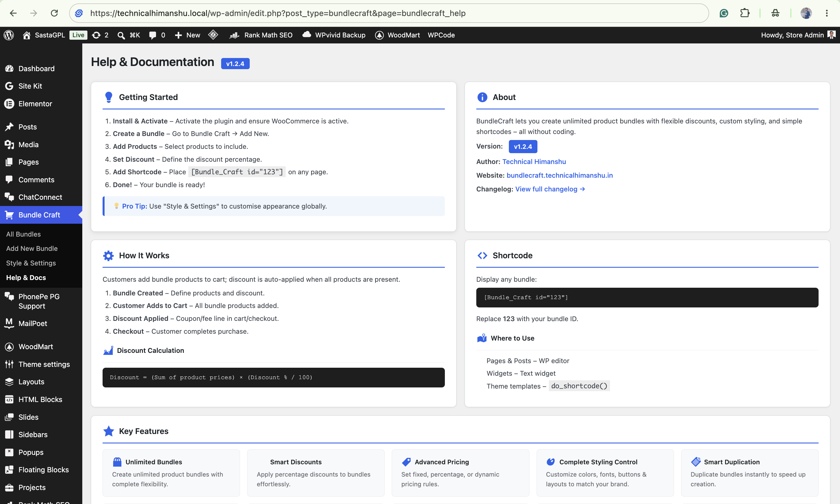Click the site info icon in address bar
The height and width of the screenshot is (504, 840).
[79, 13]
